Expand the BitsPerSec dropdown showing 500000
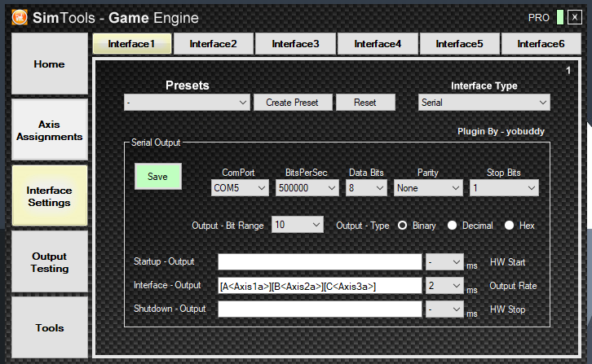The image size is (592, 364). (x=307, y=188)
